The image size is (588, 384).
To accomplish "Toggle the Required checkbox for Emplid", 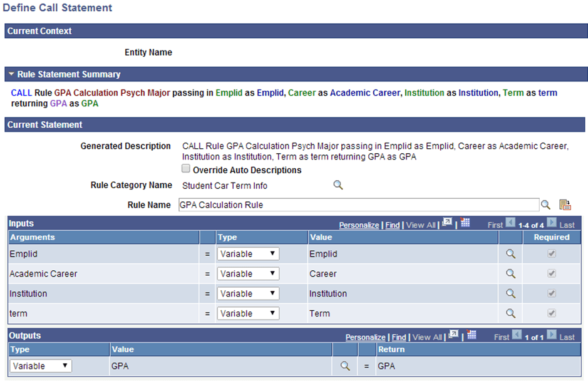I will pos(550,253).
